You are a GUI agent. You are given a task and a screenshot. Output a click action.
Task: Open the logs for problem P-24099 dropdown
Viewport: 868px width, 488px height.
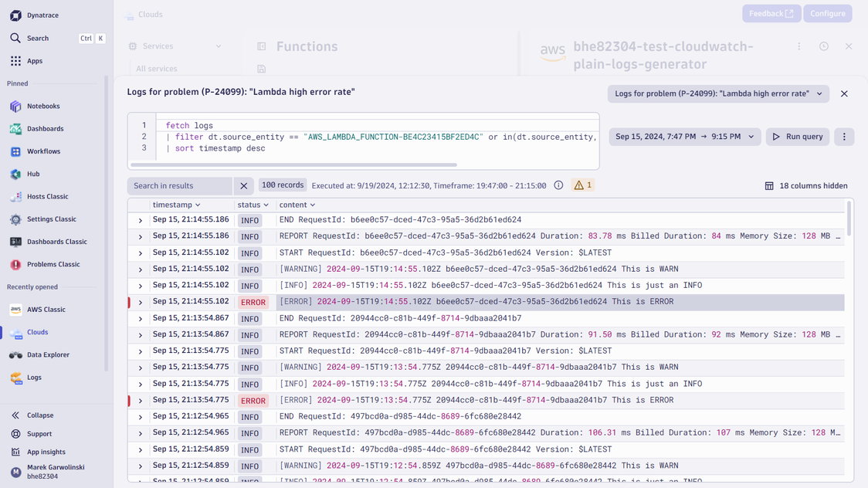click(717, 94)
